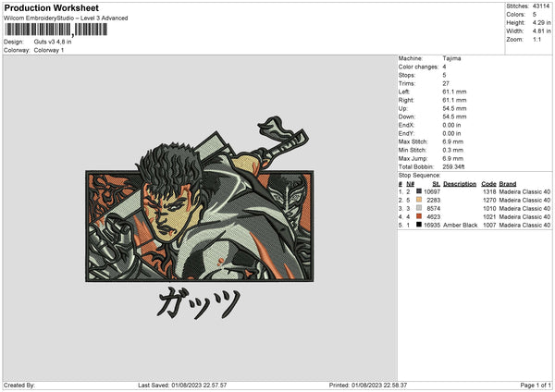The width and height of the screenshot is (555, 392).
Task: Click thread code '1021'
Action: coord(489,217)
